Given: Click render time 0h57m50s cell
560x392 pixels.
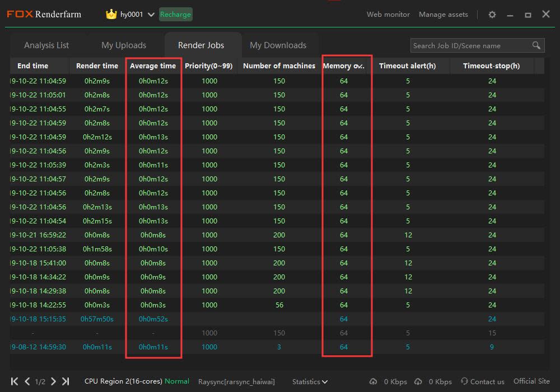Looking at the screenshot, I should click(97, 319).
